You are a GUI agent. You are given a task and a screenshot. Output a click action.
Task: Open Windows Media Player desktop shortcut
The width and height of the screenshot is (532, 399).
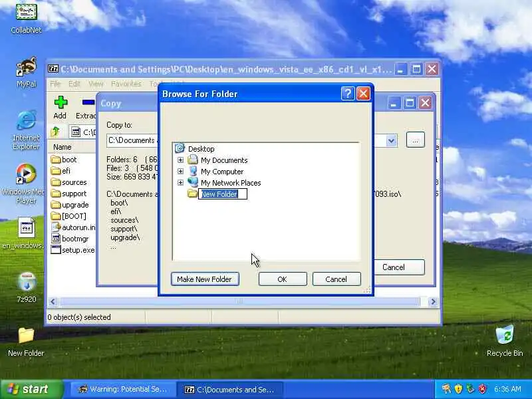(24, 184)
